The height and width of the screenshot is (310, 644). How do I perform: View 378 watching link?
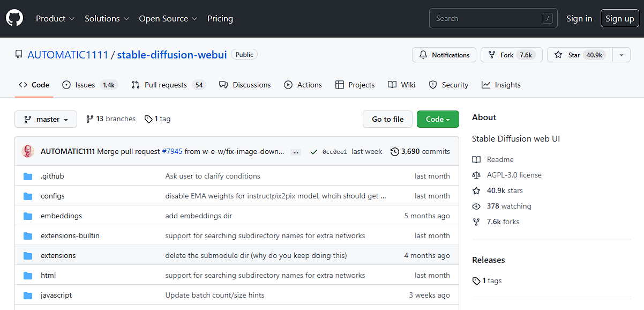tap(502, 206)
